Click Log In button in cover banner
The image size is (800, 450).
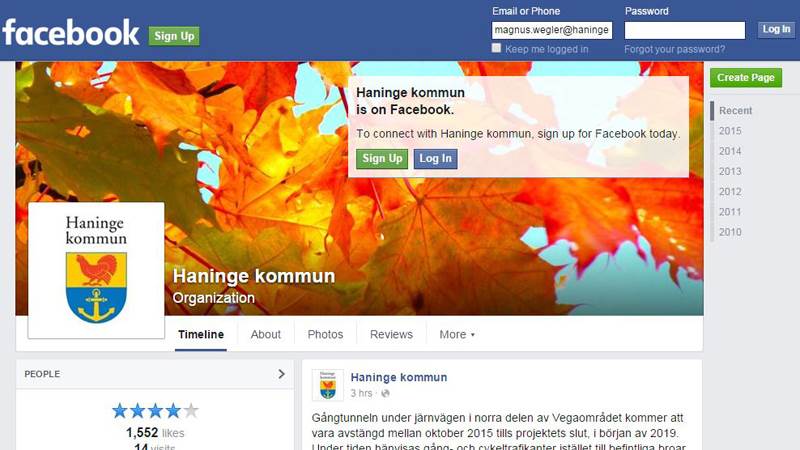[435, 159]
